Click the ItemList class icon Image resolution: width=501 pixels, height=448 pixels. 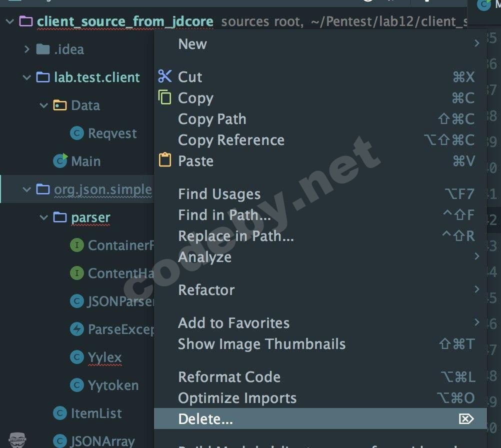tap(59, 413)
